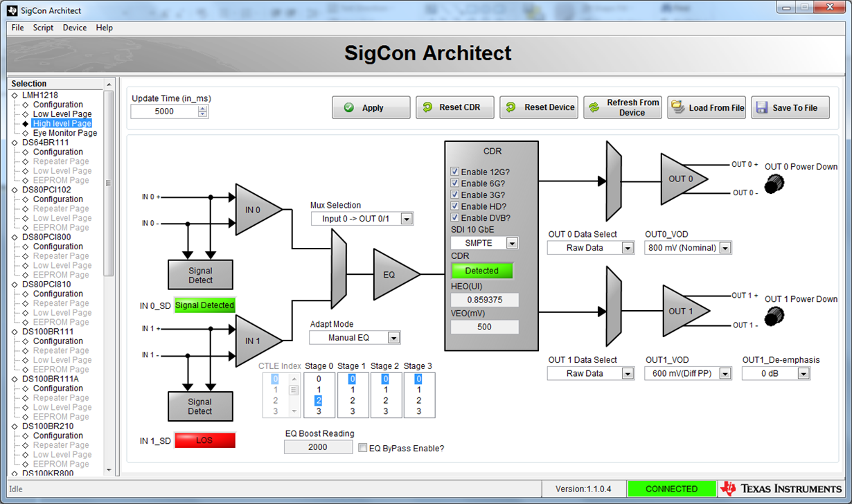
Task: Expand the OUT0_VOD dropdown
Action: click(725, 248)
